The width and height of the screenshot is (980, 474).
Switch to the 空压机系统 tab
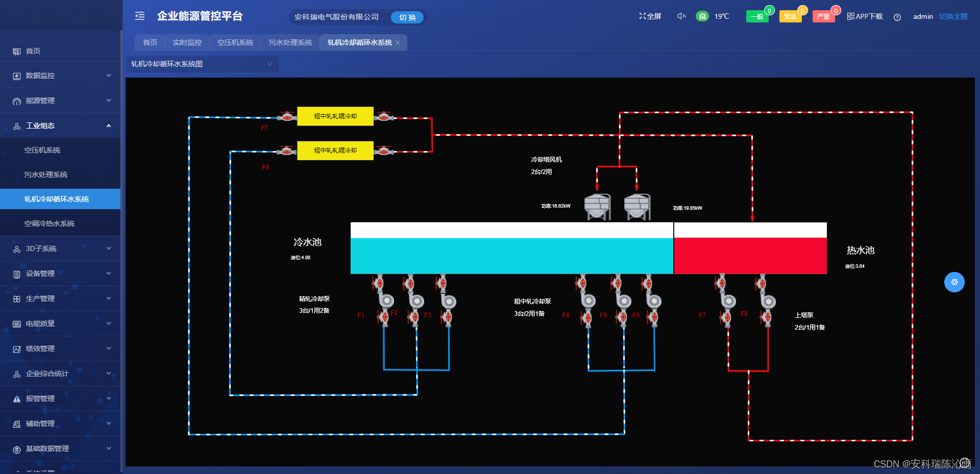[x=235, y=42]
